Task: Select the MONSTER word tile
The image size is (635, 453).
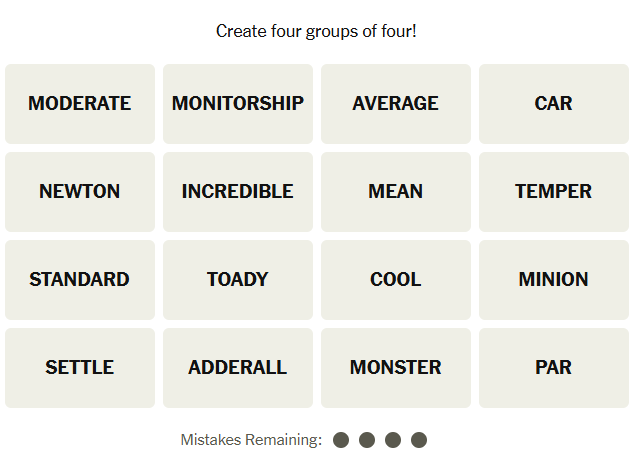Action: (396, 368)
